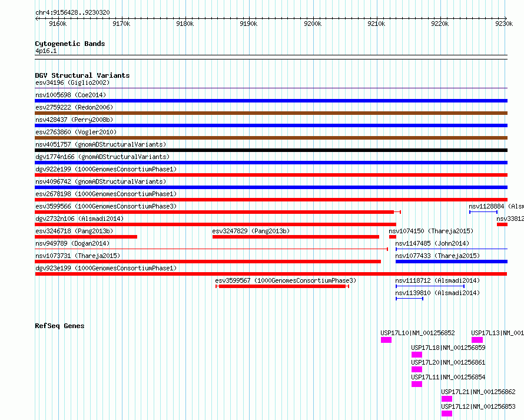
Task: Click the magenta USP17L12 gene block
Action: pyautogui.click(x=447, y=414)
